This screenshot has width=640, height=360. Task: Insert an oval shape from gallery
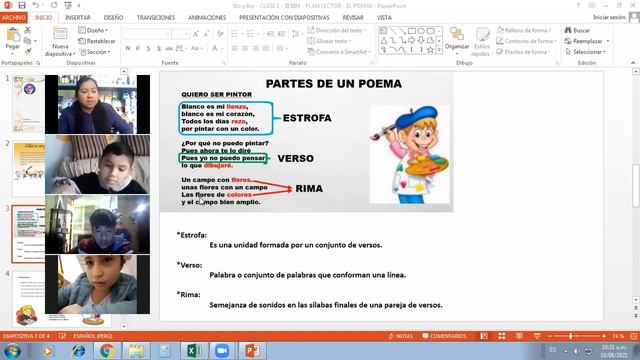click(x=421, y=31)
